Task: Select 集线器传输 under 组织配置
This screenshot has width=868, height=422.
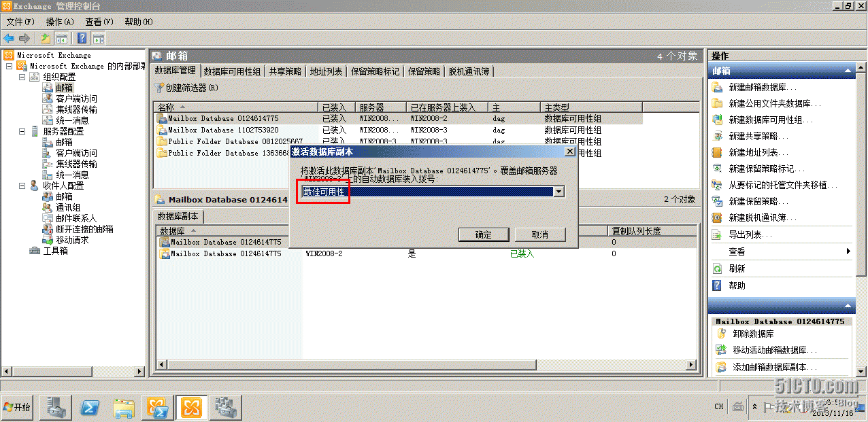Action: (x=76, y=109)
